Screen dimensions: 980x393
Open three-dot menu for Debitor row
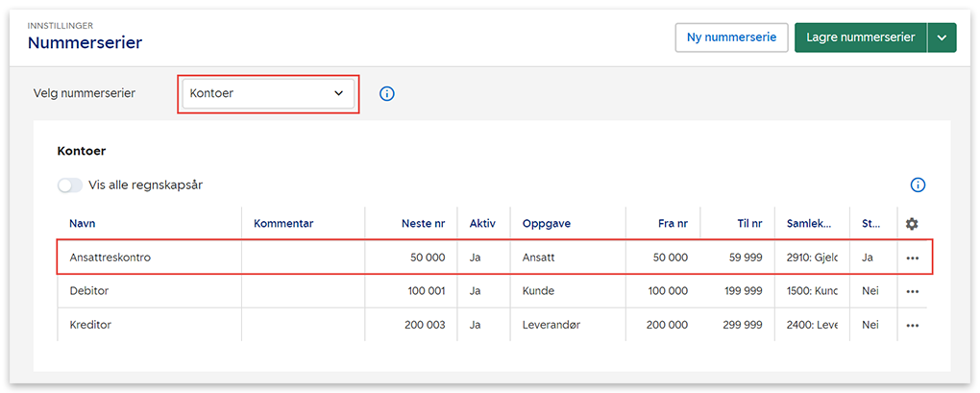click(x=912, y=291)
